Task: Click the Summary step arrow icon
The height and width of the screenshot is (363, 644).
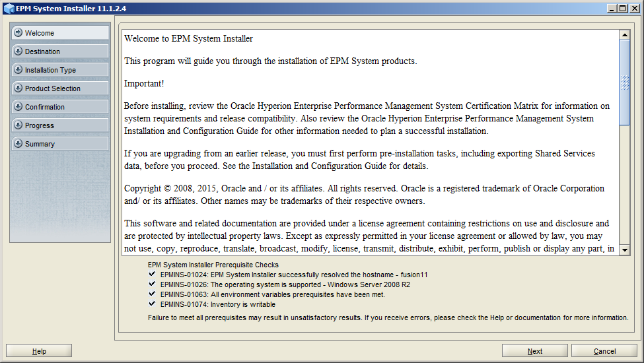Action: (x=18, y=143)
